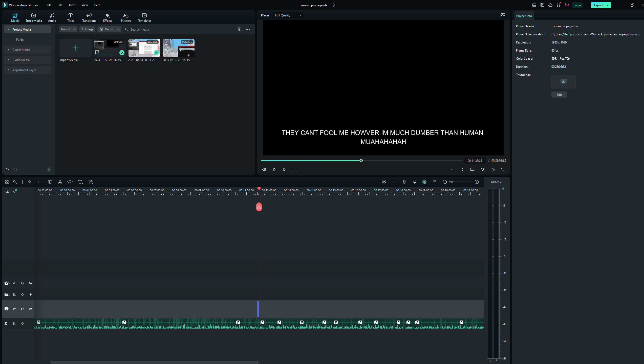This screenshot has width=644, height=364.
Task: Open the media panel more options menu
Action: (x=248, y=29)
